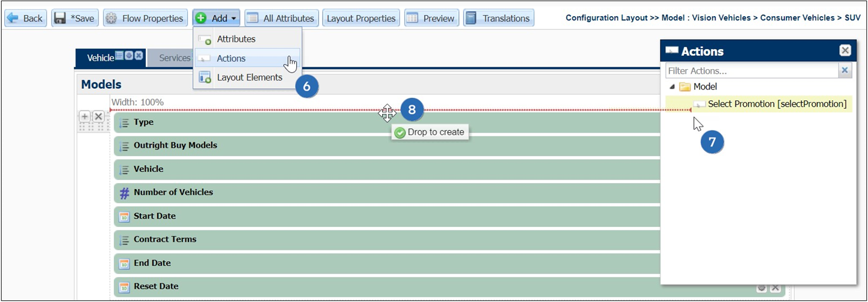Click the calendar icon on Start Date
The width and height of the screenshot is (868, 302).
pos(124,217)
